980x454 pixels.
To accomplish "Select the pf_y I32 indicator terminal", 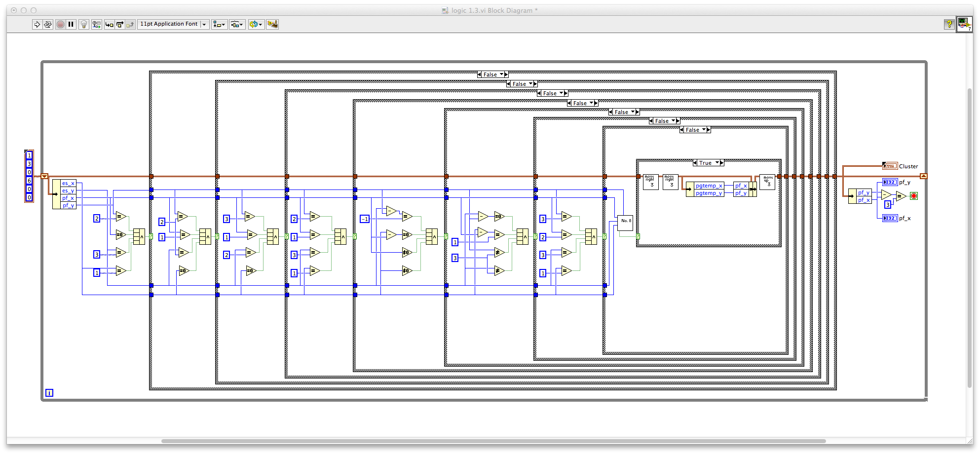I will [890, 182].
